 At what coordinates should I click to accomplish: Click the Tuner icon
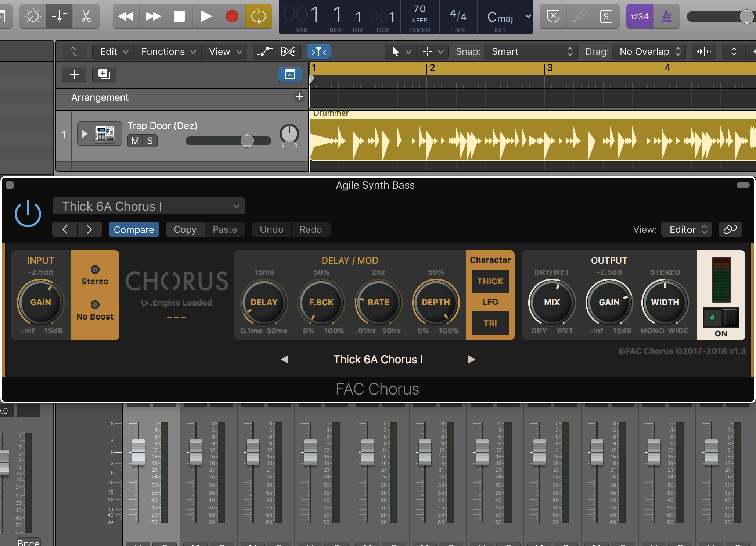(580, 16)
